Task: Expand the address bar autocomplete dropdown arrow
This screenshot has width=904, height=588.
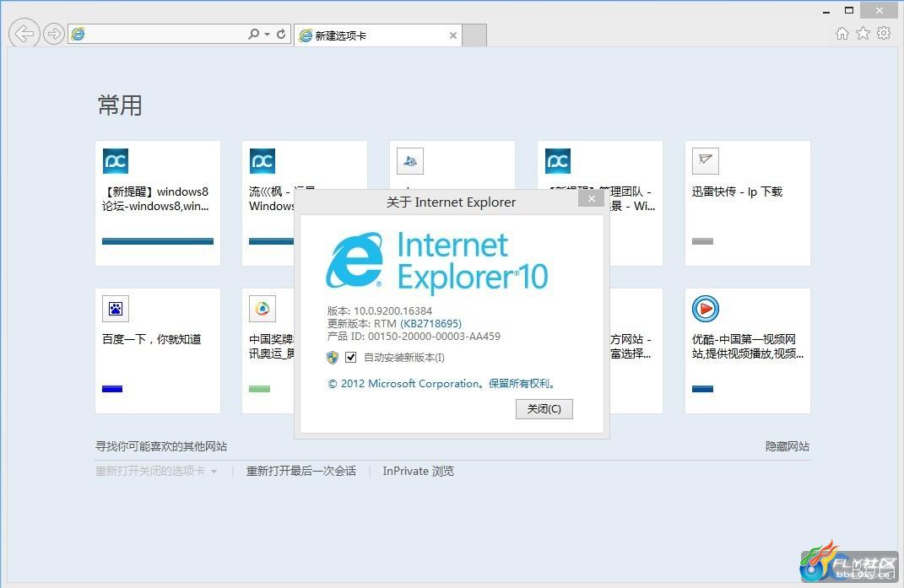Action: point(268,35)
